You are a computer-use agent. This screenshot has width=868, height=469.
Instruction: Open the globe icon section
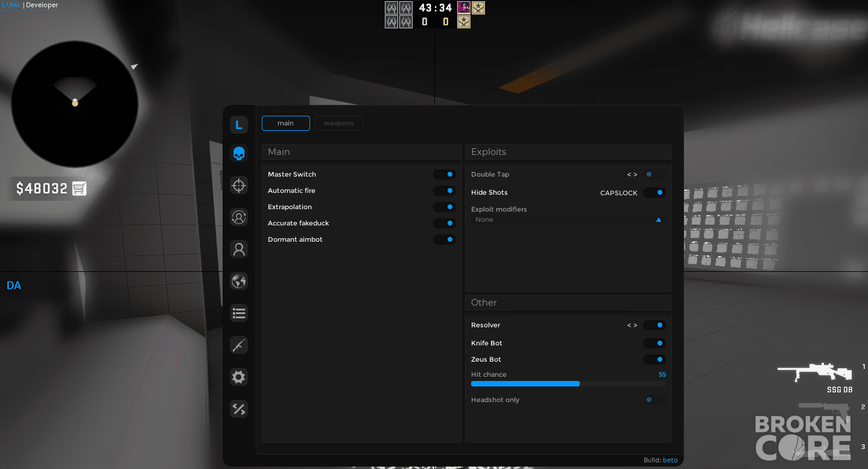click(239, 281)
